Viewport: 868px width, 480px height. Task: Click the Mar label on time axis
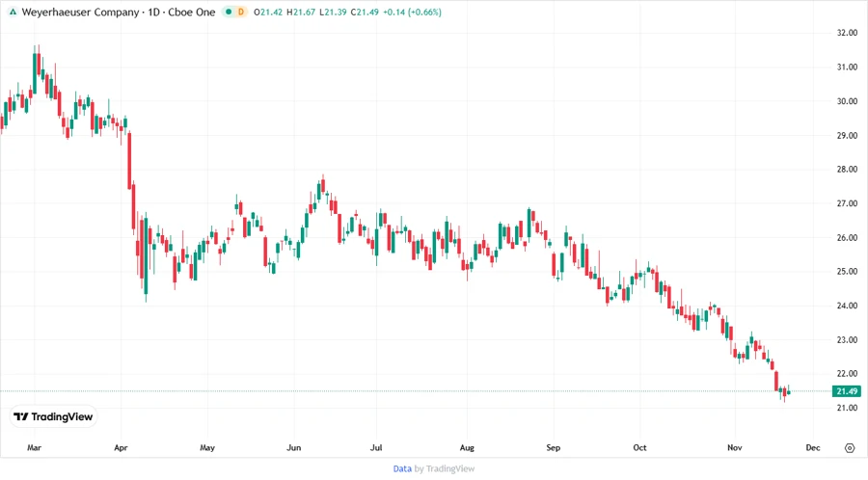click(x=35, y=447)
